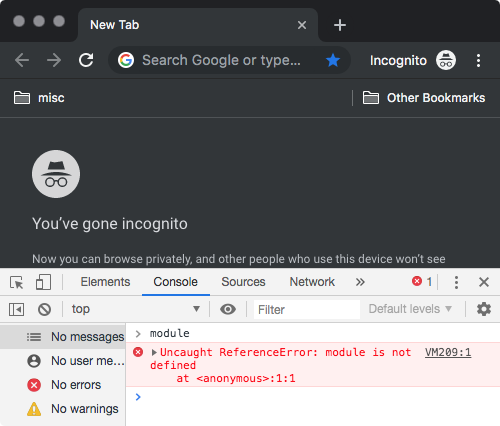Click the red error count indicator
Viewport: 500px width, 426px height.
click(x=422, y=282)
